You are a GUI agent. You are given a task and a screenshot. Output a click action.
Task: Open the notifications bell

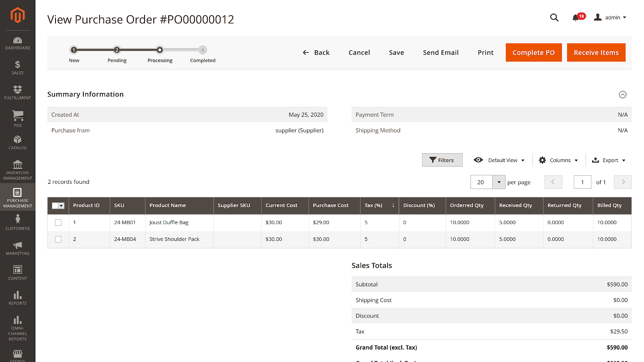coord(575,17)
